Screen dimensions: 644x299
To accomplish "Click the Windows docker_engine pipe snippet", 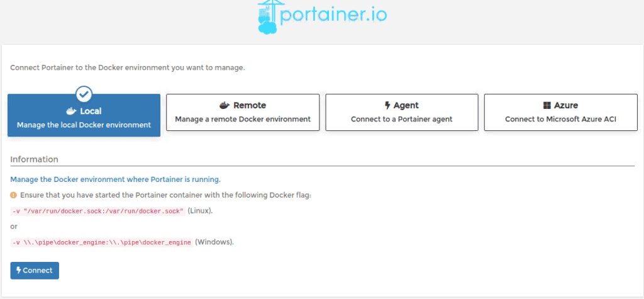I will click(102, 242).
